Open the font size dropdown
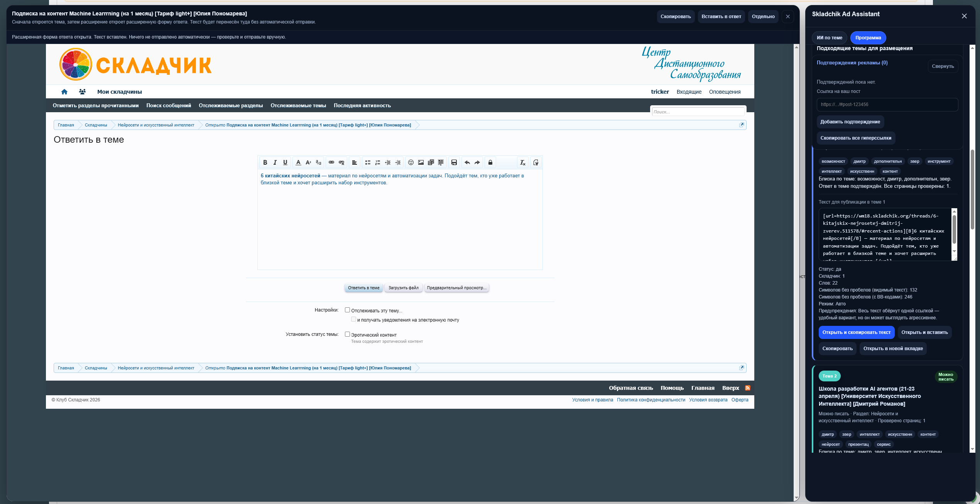Viewport: 980px width, 504px height. pyautogui.click(x=308, y=162)
